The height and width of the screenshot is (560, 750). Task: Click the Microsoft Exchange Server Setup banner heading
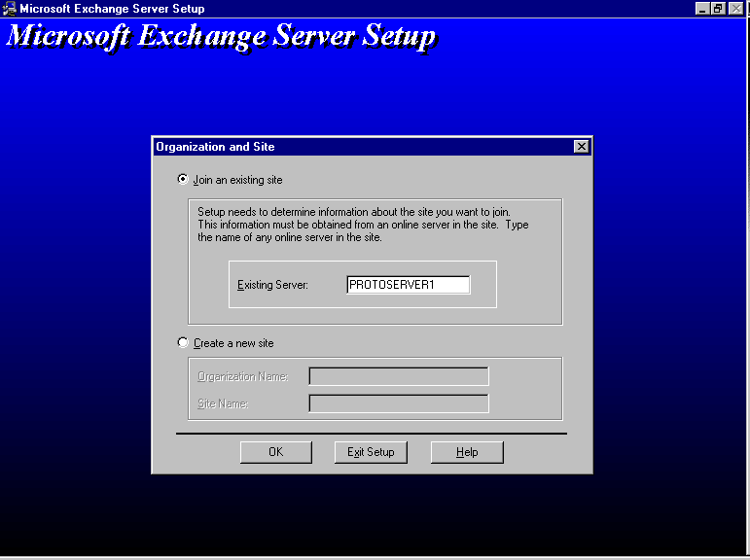pos(221,37)
